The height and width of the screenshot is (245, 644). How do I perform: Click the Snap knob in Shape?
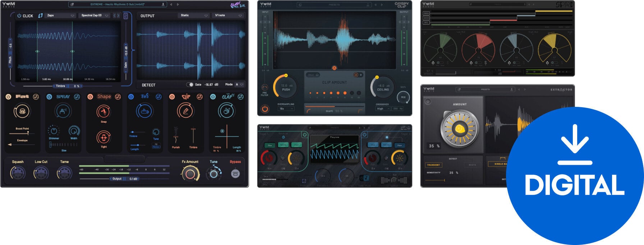[103, 112]
